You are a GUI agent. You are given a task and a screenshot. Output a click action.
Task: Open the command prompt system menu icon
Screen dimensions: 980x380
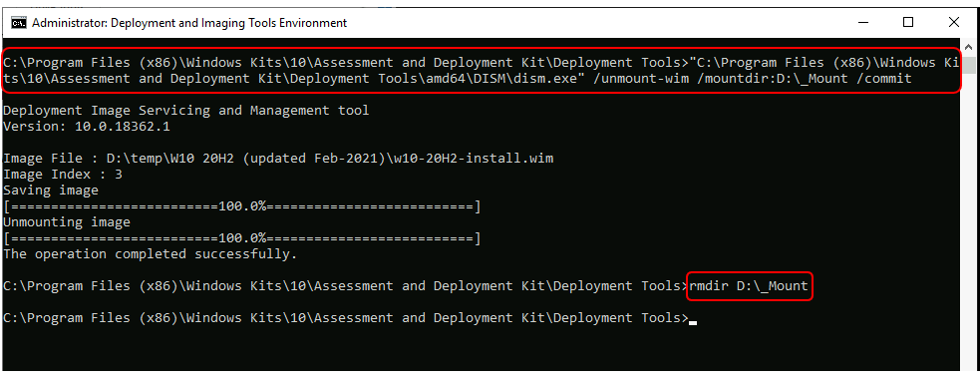pyautogui.click(x=19, y=23)
